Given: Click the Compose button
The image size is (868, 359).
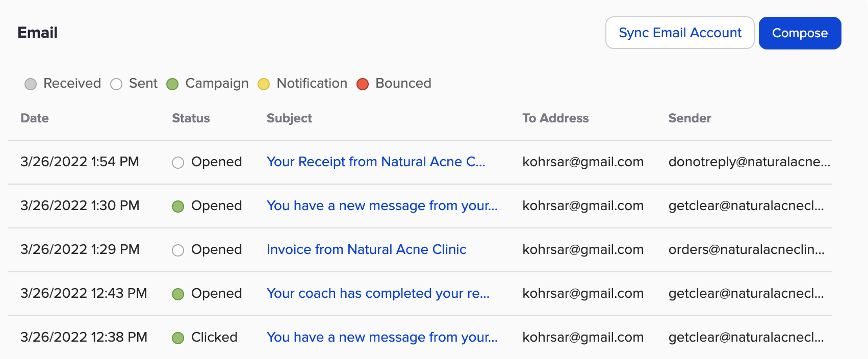Looking at the screenshot, I should [x=800, y=33].
